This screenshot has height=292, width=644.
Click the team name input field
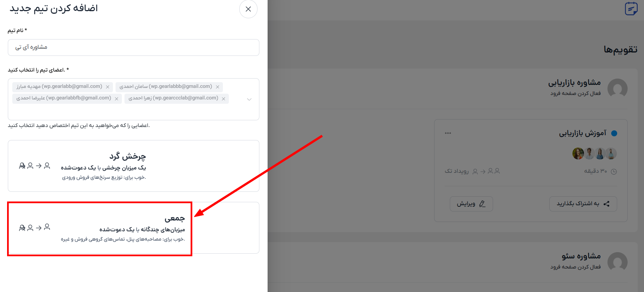pos(133,48)
